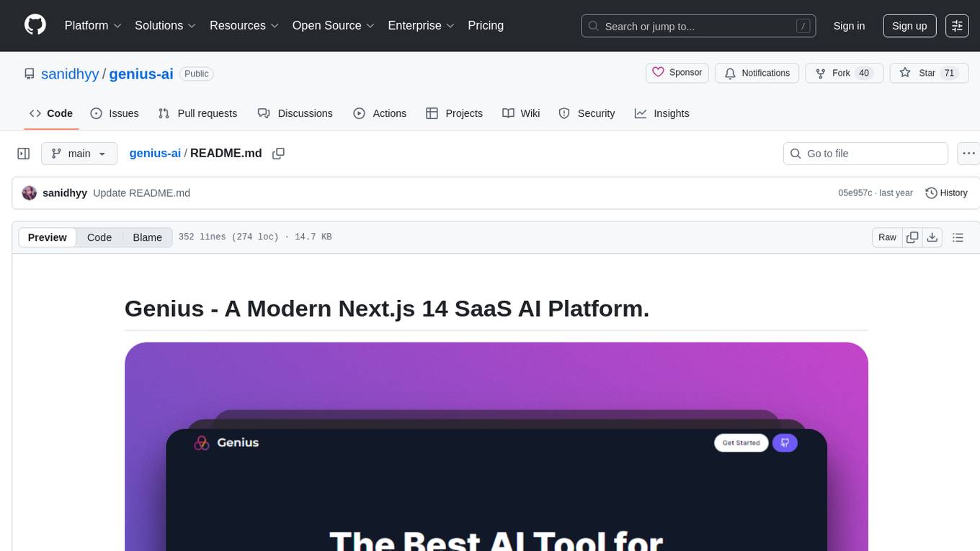Expand the Enterprise menu
980x551 pixels.
tap(422, 25)
